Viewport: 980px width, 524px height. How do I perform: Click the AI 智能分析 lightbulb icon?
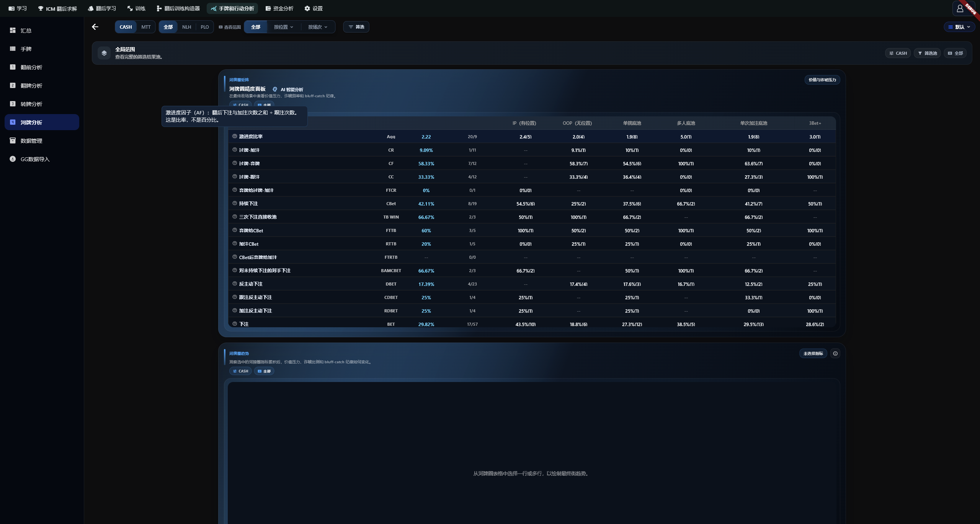[275, 89]
